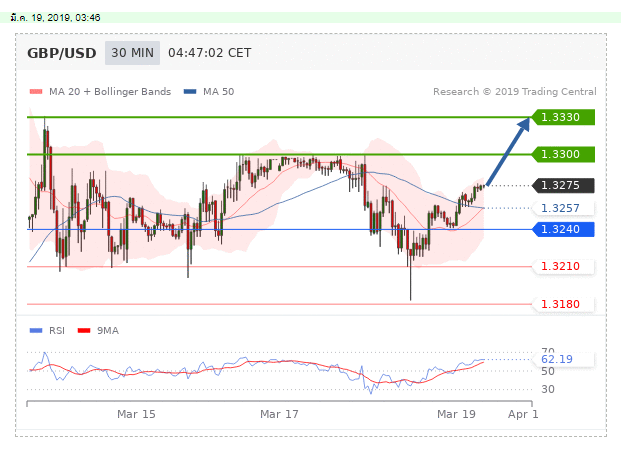Click the 30 MIN timeframe button

[x=132, y=53]
